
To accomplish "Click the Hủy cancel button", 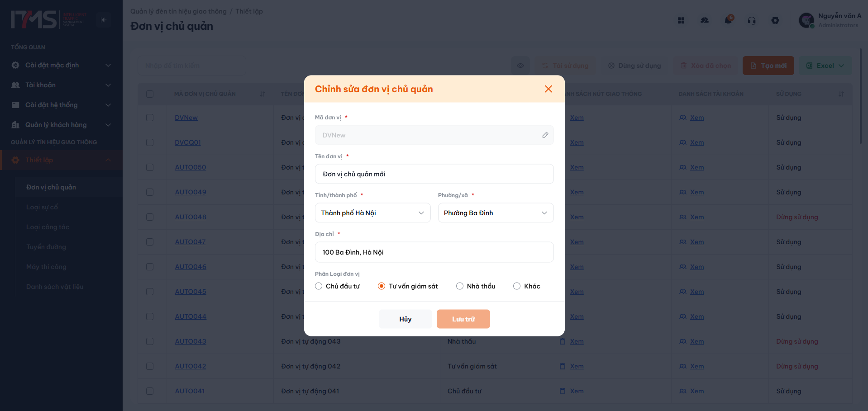I will point(405,319).
